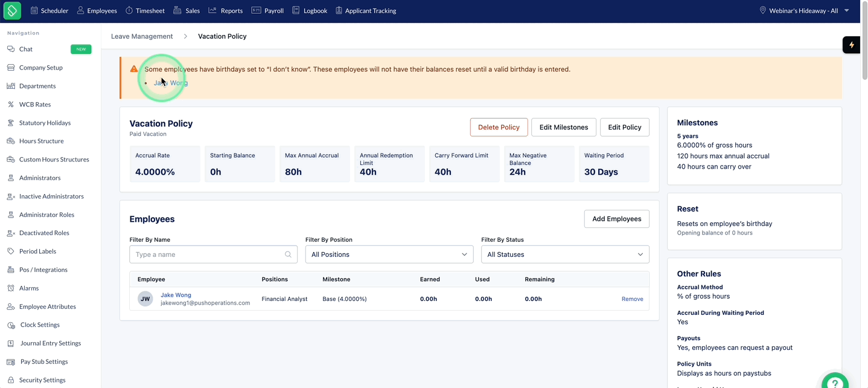Open the Employees menu

[97, 10]
